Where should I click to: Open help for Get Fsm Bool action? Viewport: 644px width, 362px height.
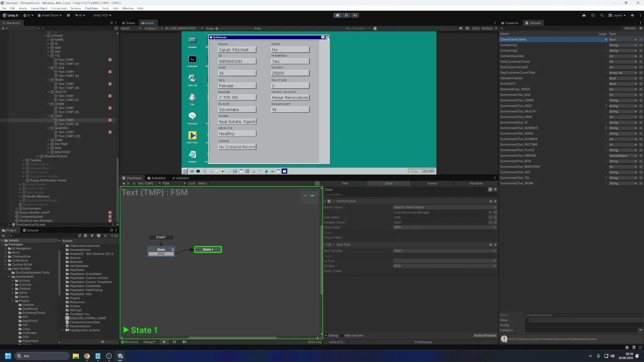(x=491, y=201)
